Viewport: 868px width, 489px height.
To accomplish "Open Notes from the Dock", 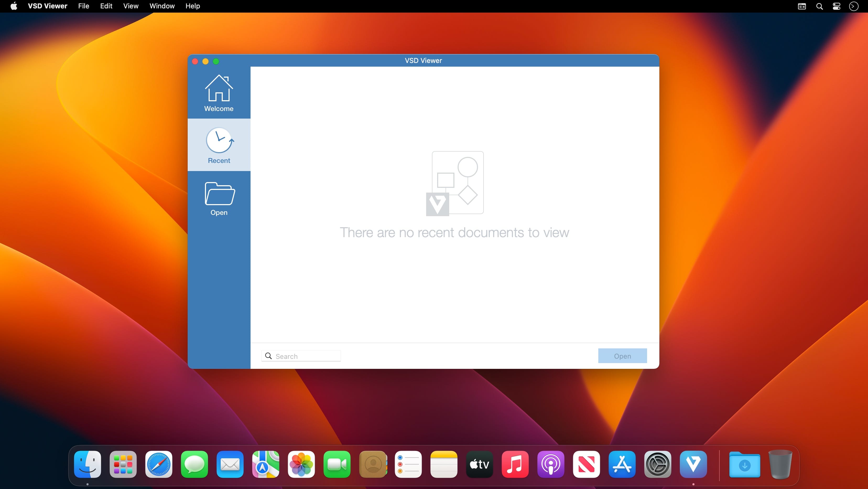I will (444, 464).
